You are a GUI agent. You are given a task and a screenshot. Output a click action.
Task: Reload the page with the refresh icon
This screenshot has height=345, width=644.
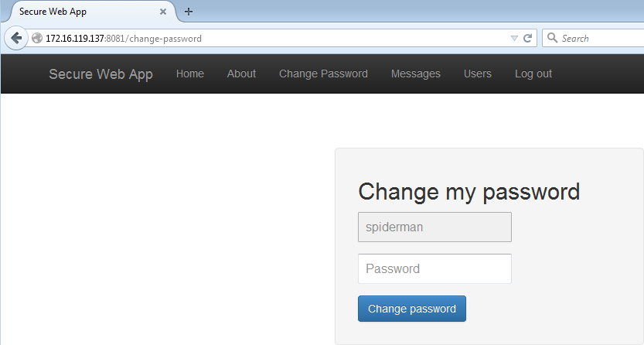tap(528, 38)
